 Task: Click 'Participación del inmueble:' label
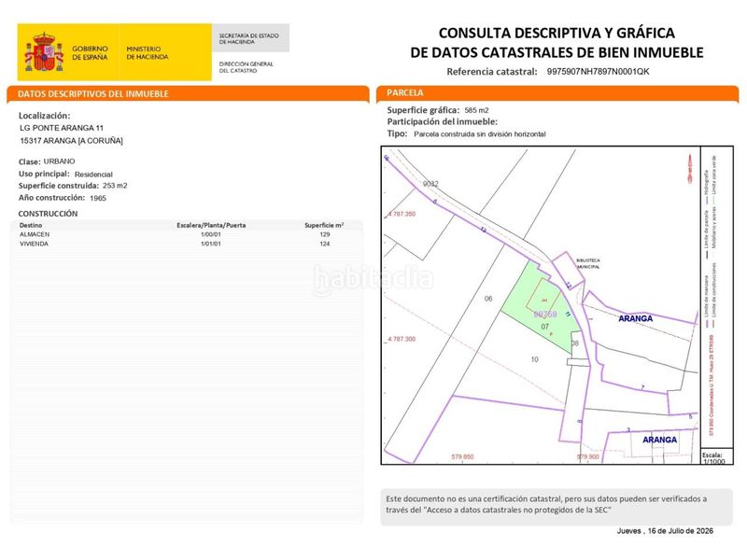(x=442, y=122)
